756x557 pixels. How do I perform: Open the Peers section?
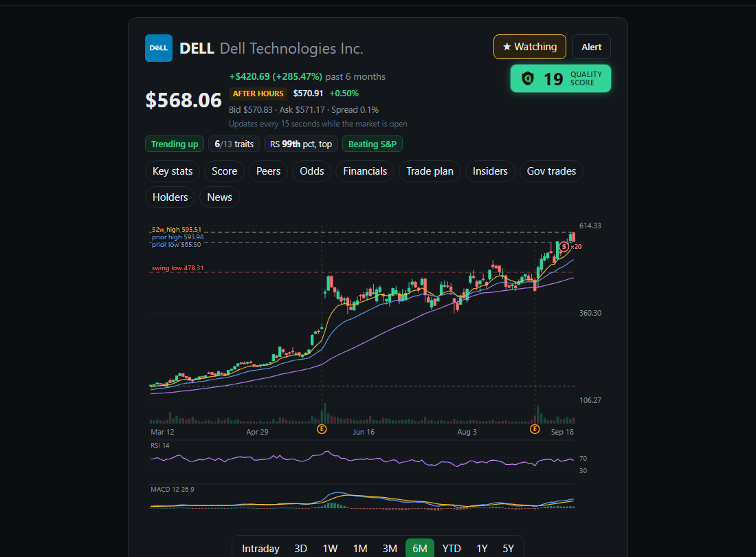[x=268, y=171]
